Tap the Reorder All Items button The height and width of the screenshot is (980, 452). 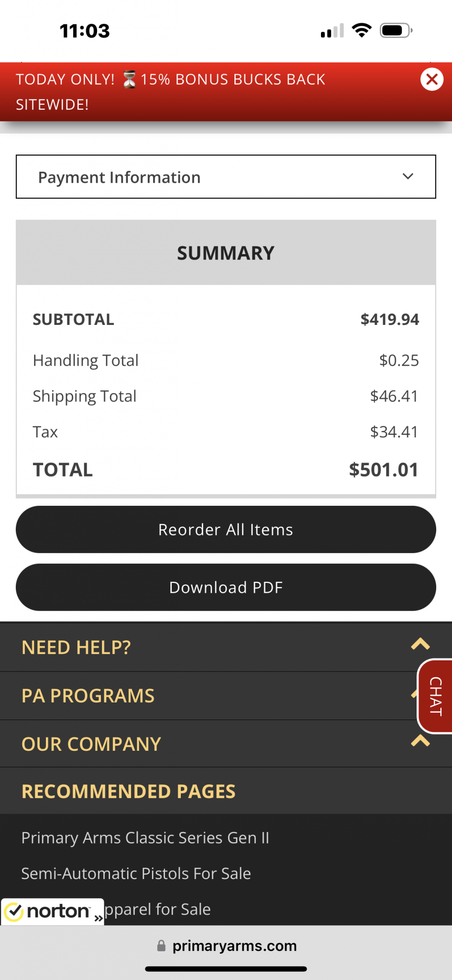click(x=226, y=529)
